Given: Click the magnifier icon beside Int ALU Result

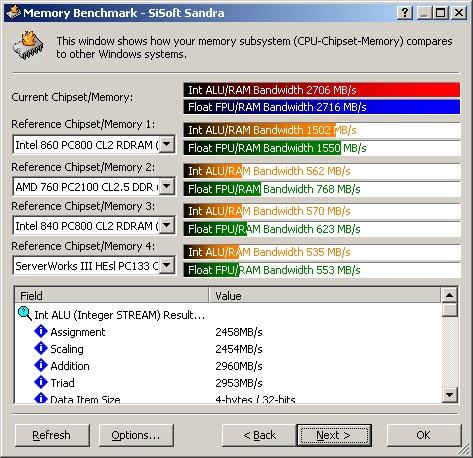Looking at the screenshot, I should tap(25, 314).
